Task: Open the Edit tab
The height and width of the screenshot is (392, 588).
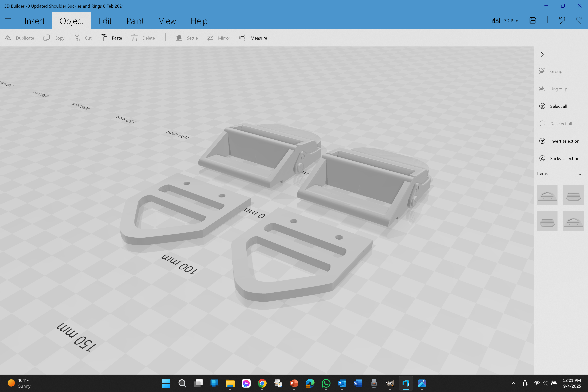Action: click(105, 21)
